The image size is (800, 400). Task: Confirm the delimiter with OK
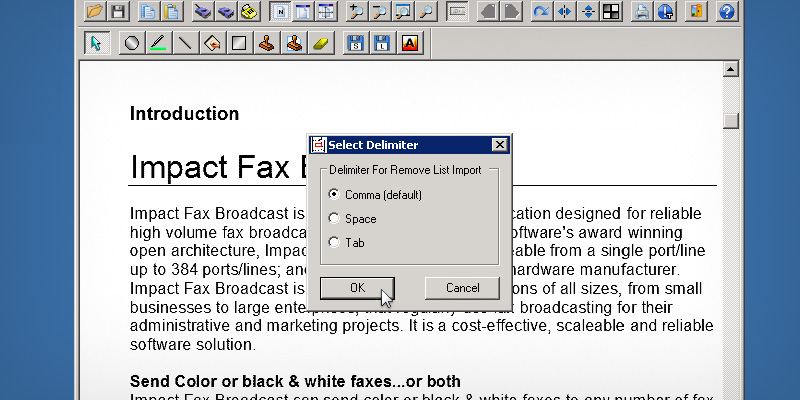pos(357,288)
